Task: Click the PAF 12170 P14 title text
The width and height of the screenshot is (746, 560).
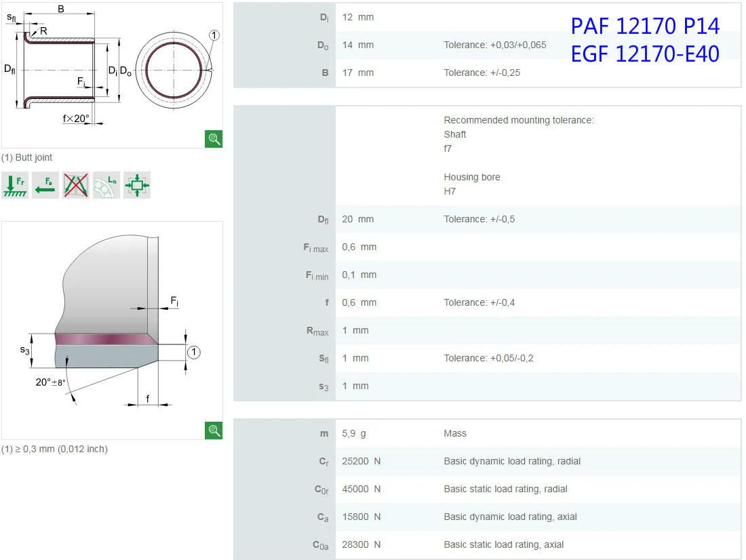Action: tap(644, 26)
